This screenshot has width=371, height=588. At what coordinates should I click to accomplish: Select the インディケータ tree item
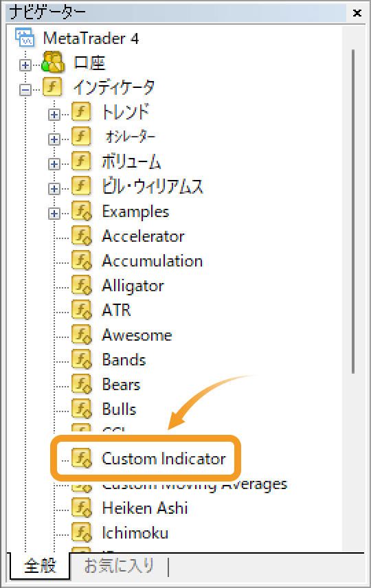[114, 87]
